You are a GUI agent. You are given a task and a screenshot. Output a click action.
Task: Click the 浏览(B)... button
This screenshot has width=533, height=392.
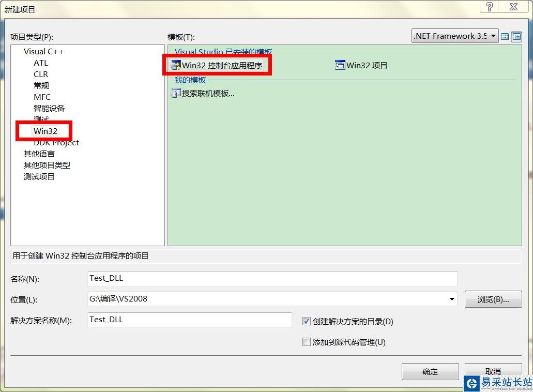pos(493,299)
